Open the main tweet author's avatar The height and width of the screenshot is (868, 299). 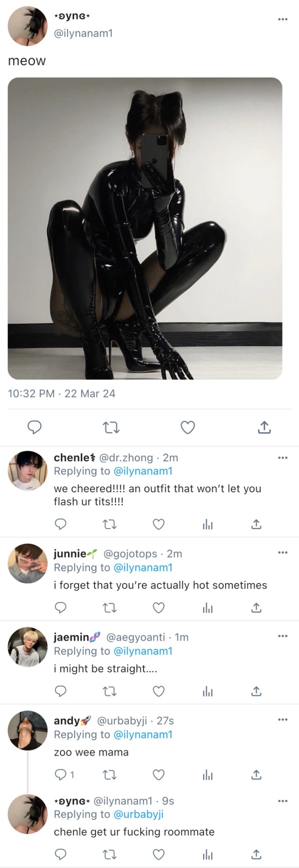pyautogui.click(x=28, y=26)
